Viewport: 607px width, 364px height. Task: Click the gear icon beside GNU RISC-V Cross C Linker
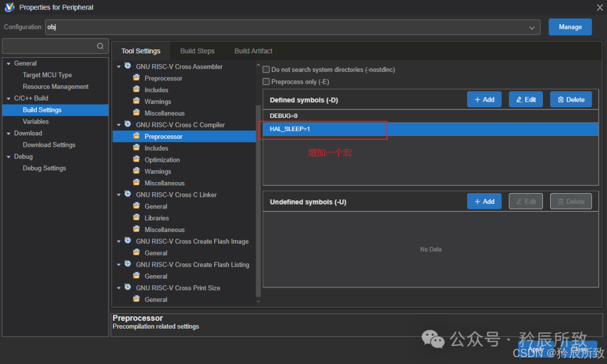tap(128, 194)
